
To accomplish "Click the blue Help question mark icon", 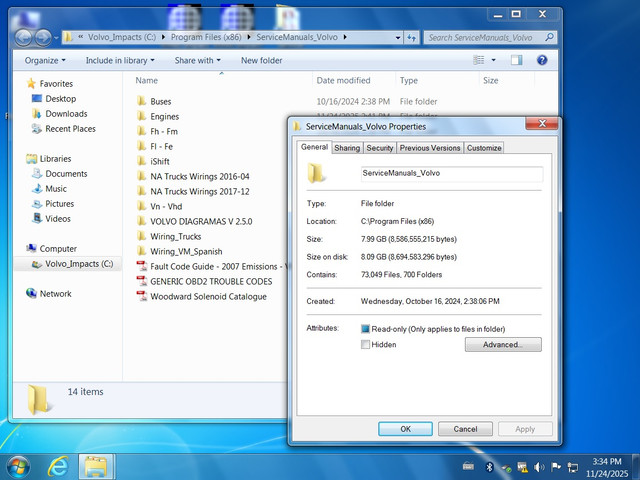I will click(x=542, y=60).
